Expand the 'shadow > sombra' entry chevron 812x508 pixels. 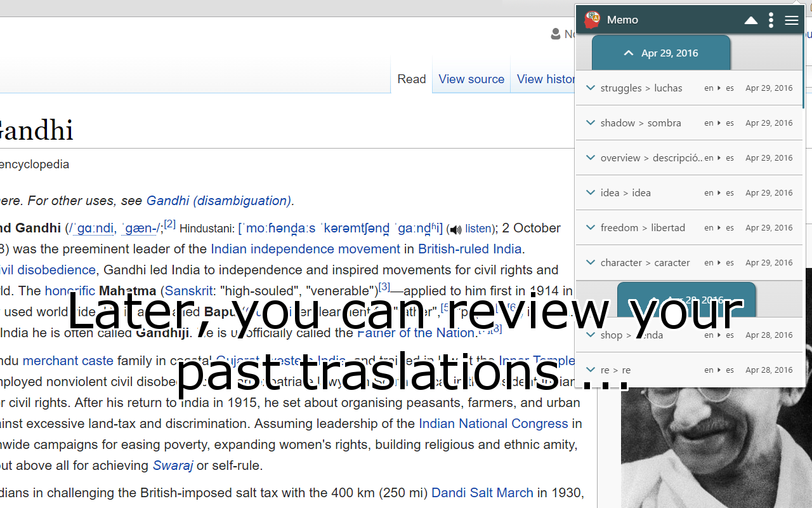pos(591,123)
